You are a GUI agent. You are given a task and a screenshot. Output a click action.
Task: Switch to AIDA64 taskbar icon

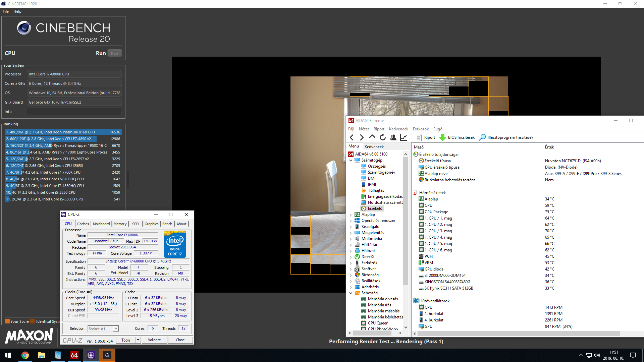[74, 355]
